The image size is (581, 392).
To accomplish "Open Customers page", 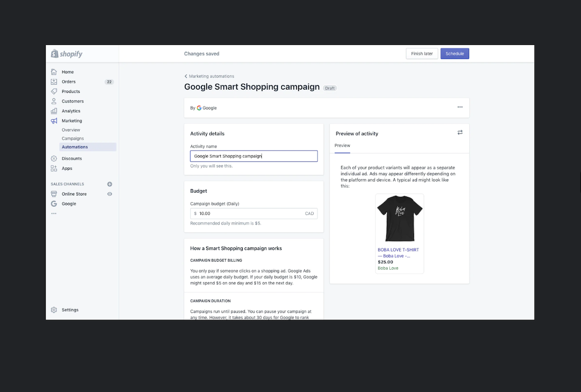I will click(x=73, y=101).
